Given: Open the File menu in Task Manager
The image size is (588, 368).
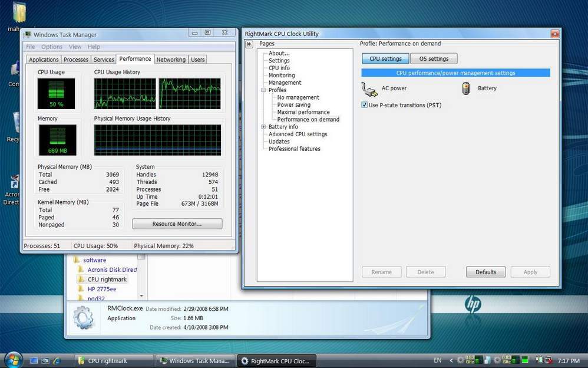Looking at the screenshot, I should pyautogui.click(x=31, y=47).
